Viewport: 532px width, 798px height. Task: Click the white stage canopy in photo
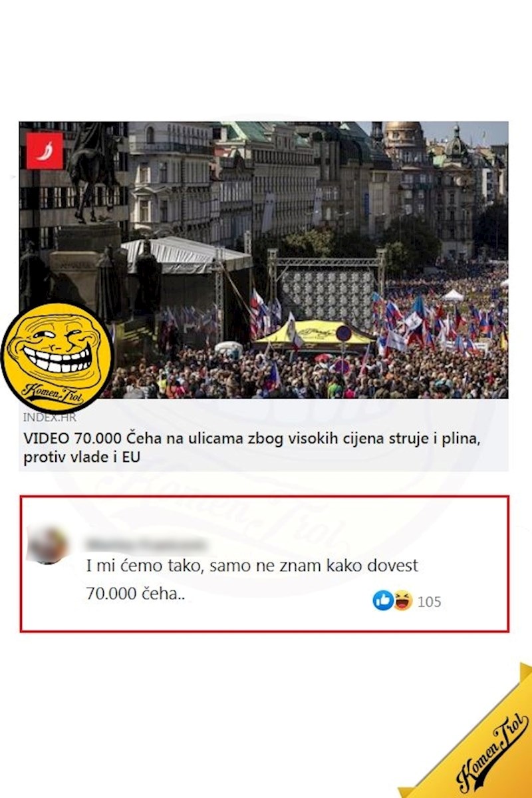(x=187, y=256)
